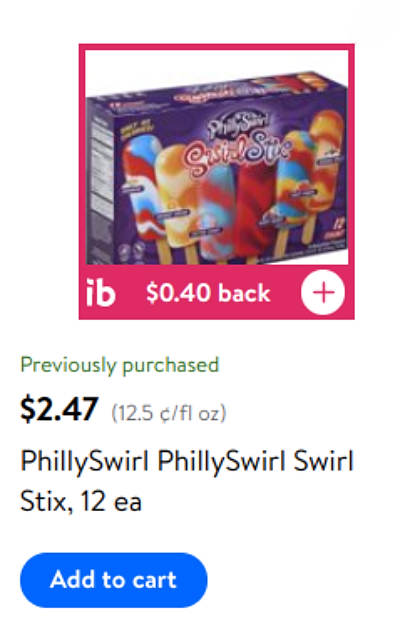
Task: Click the ib Ibotta logo
Action: click(x=101, y=292)
